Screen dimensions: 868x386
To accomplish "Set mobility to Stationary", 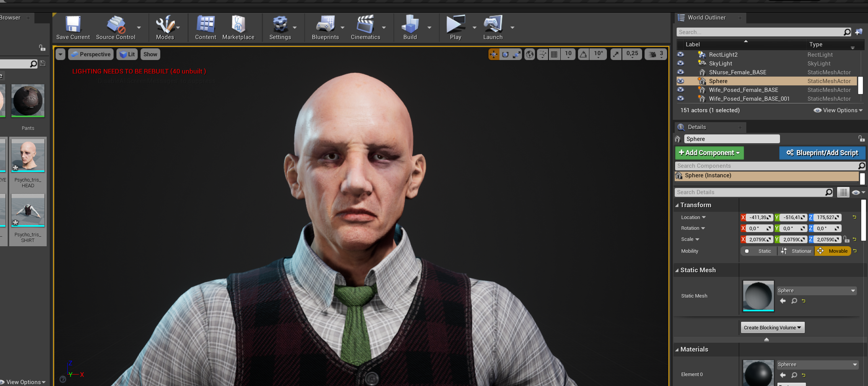I will point(797,251).
